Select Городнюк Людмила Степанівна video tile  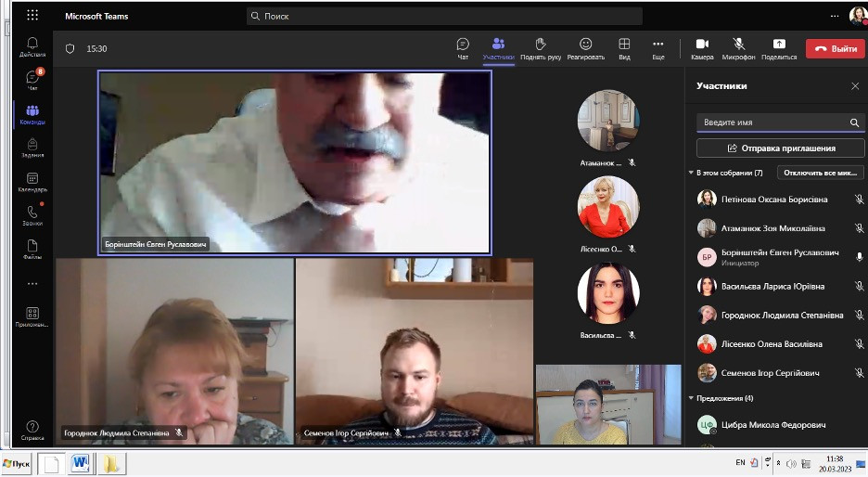coord(175,351)
